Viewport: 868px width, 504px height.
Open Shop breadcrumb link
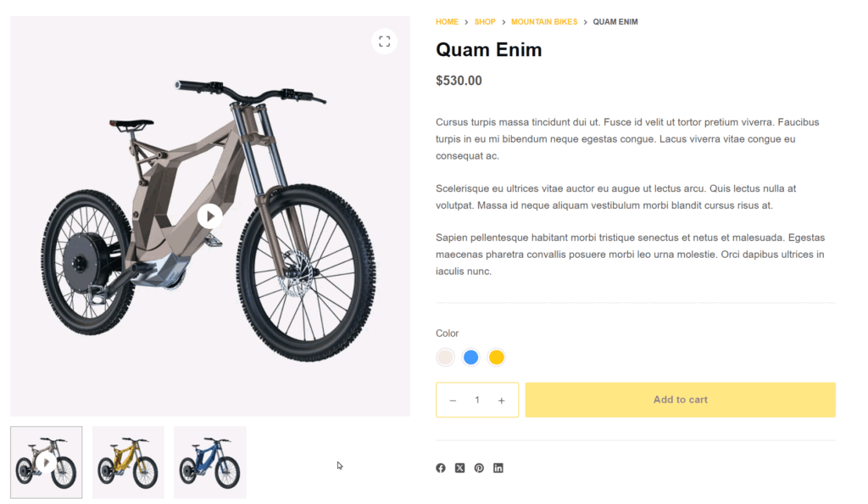485,22
